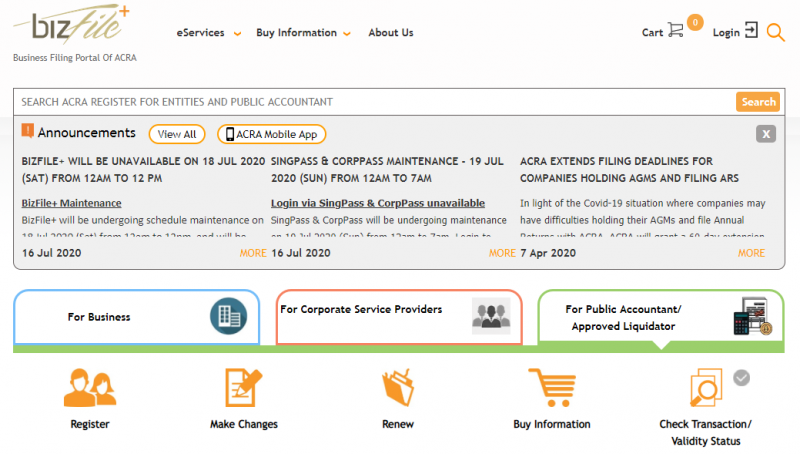Click Business Filing Portal Of ACRA tagline
This screenshot has width=800, height=454.
75,58
